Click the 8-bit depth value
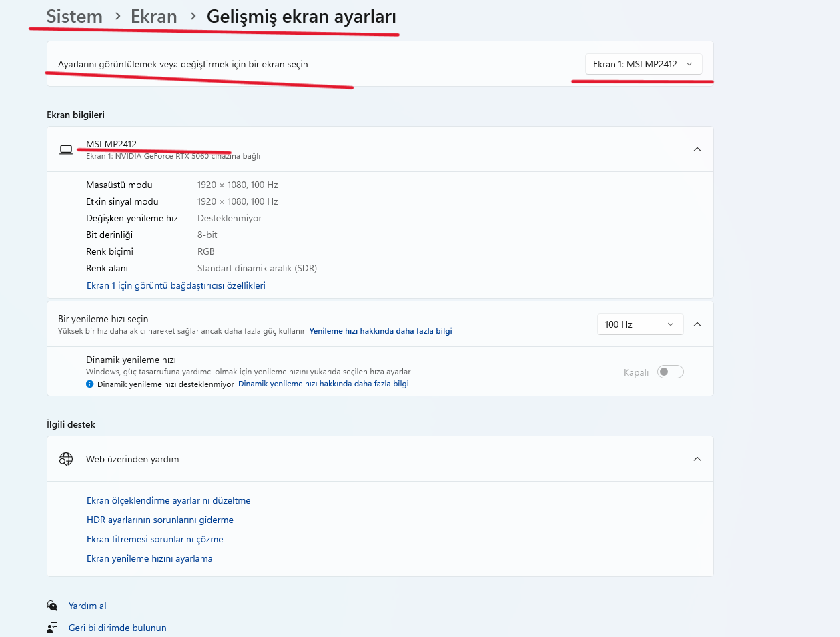This screenshot has height=637, width=840. click(x=207, y=235)
